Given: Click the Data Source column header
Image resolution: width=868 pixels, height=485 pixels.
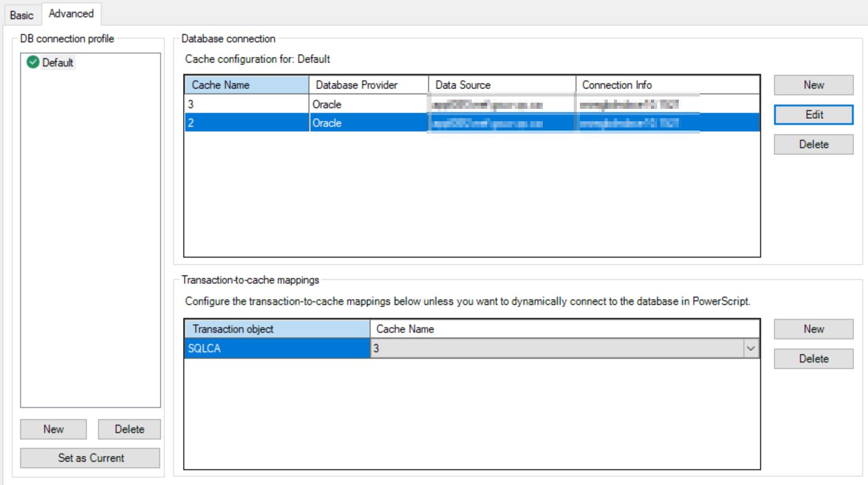Looking at the screenshot, I should (x=502, y=85).
